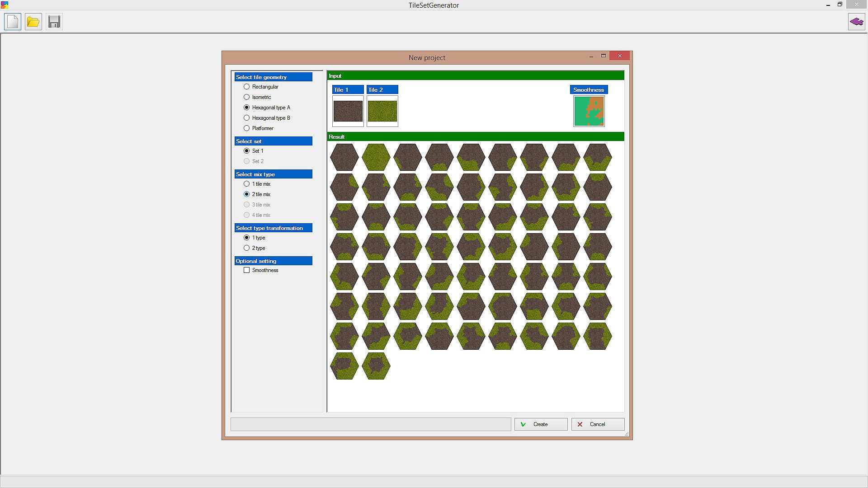The width and height of the screenshot is (868, 488).
Task: Click the Save floppy disk icon
Action: pos(54,22)
